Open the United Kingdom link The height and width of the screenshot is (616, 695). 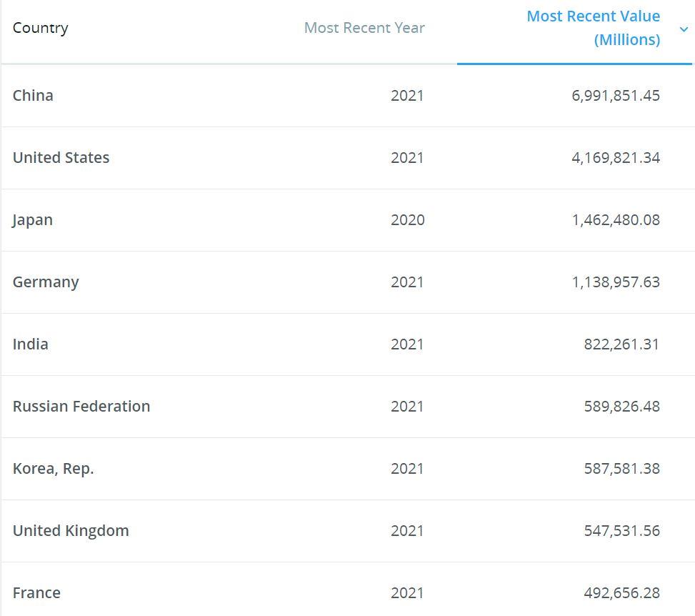[71, 530]
